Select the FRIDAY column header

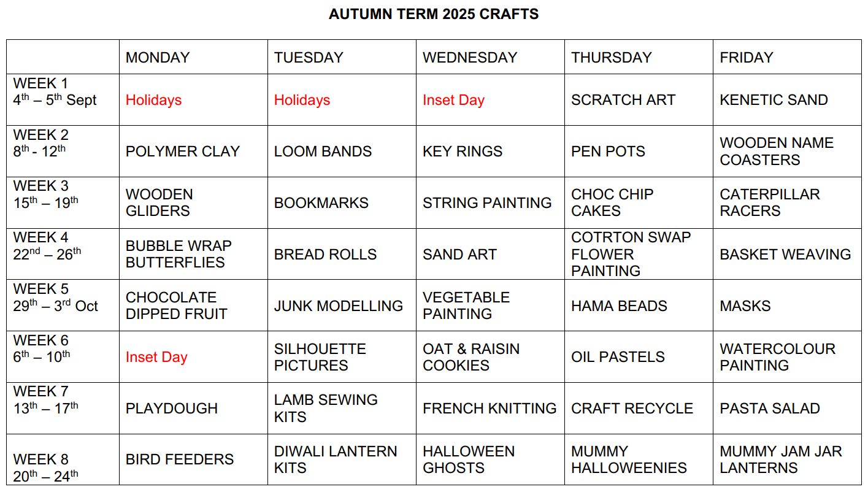[x=746, y=58]
